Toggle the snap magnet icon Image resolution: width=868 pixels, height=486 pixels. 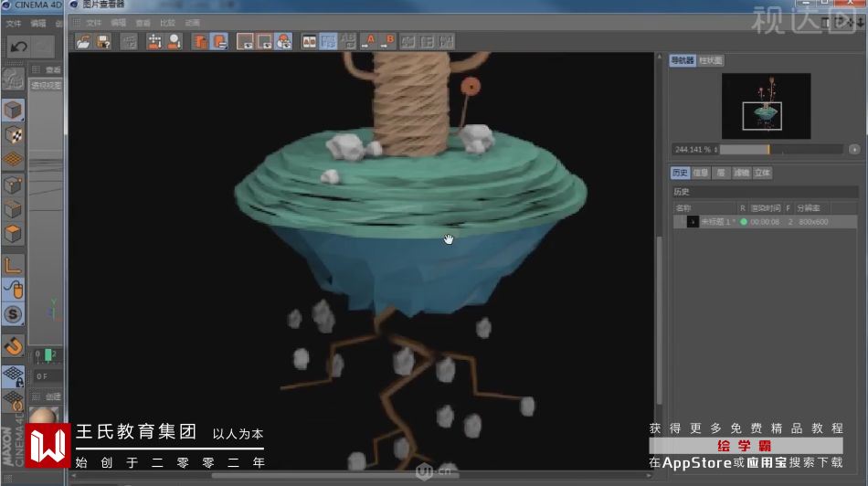(x=13, y=346)
